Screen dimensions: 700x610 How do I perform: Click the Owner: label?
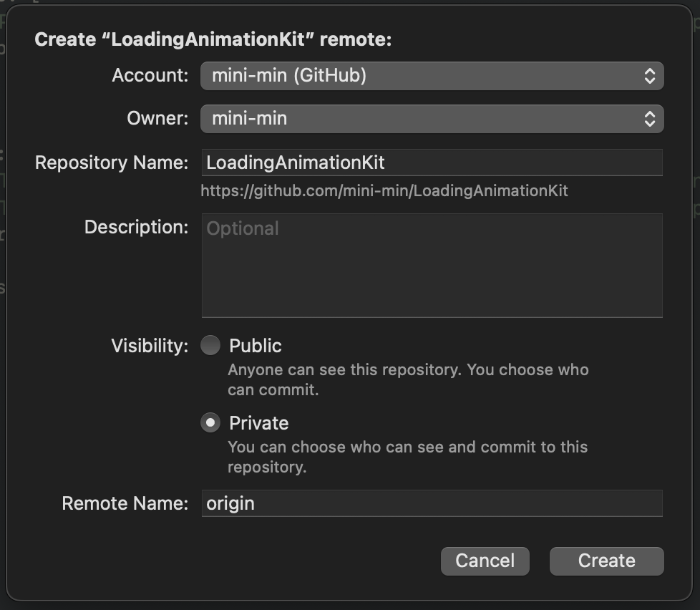[157, 118]
